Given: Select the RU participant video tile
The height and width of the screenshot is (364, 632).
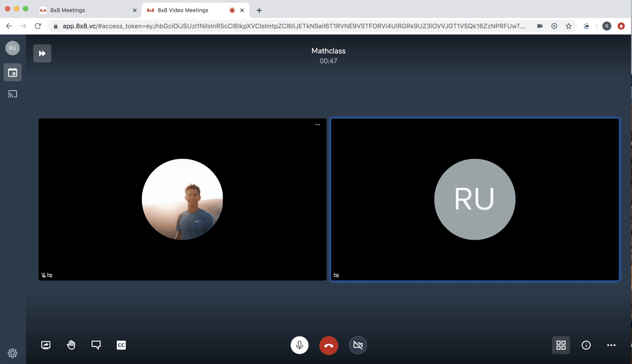Looking at the screenshot, I should click(475, 200).
